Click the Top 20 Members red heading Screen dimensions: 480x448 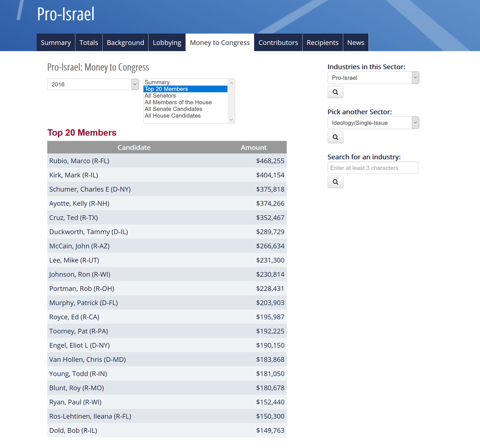[x=82, y=133]
